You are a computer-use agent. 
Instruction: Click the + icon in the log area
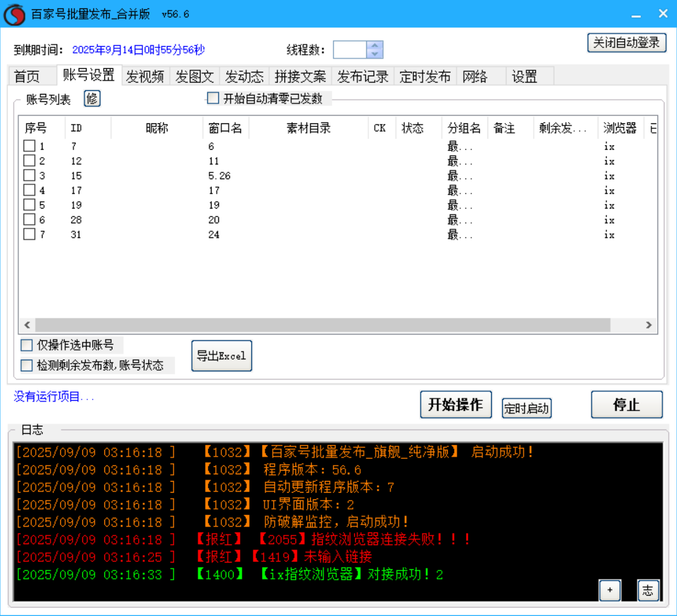pos(610,590)
